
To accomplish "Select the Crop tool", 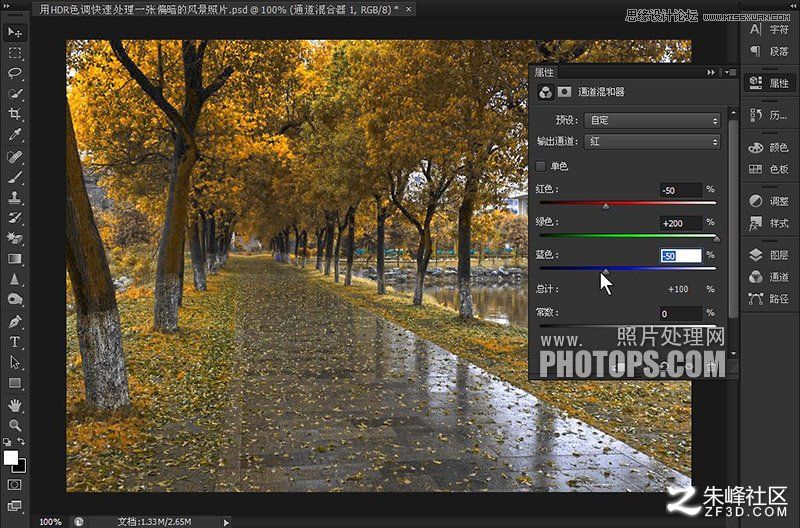I will click(x=15, y=114).
